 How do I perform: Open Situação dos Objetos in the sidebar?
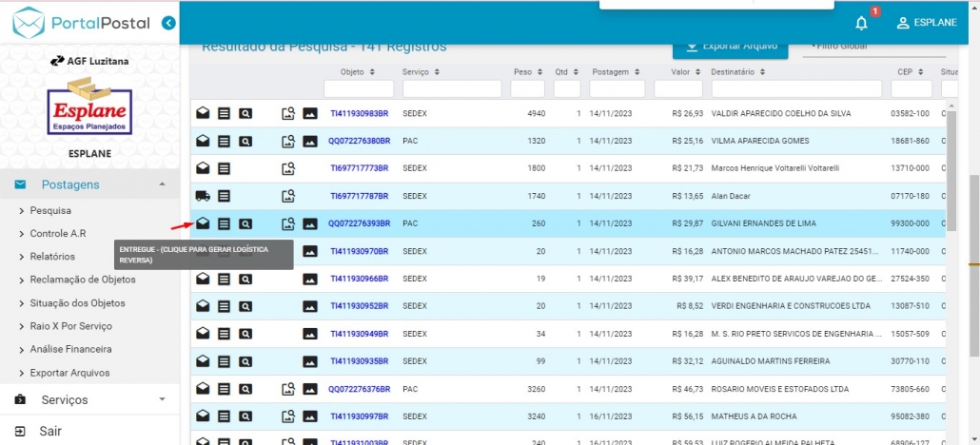tap(69, 302)
